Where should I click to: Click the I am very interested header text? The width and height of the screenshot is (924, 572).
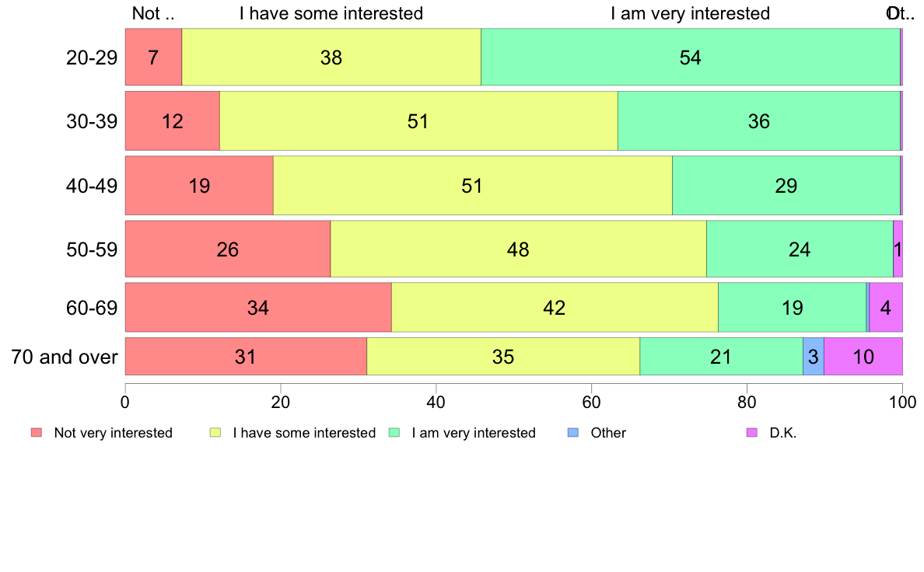pos(690,13)
